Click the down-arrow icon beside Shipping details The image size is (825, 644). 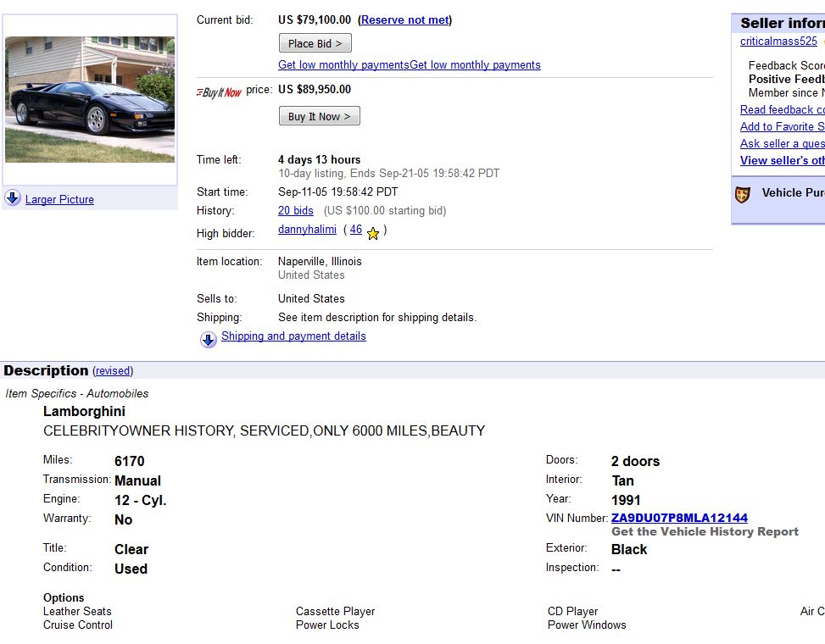[209, 340]
